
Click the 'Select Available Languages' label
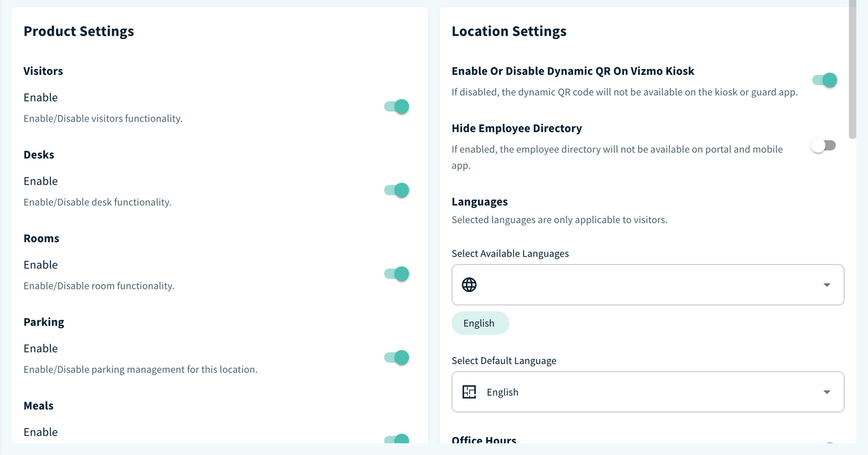(x=510, y=254)
